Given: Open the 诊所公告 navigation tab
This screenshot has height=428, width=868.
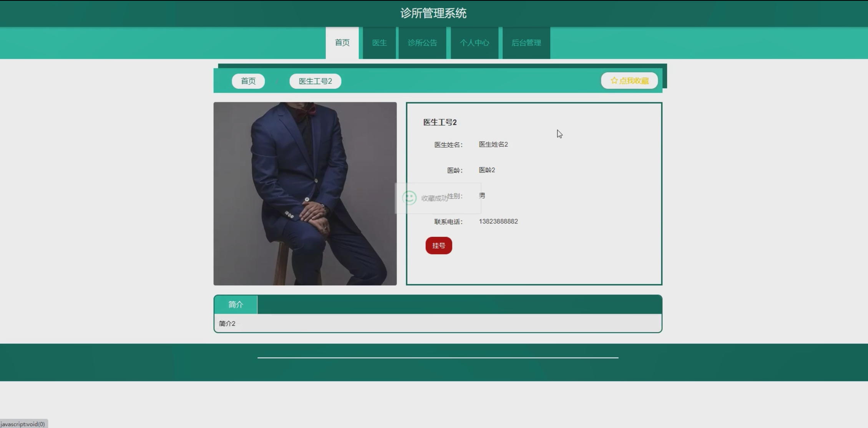Looking at the screenshot, I should coord(422,43).
